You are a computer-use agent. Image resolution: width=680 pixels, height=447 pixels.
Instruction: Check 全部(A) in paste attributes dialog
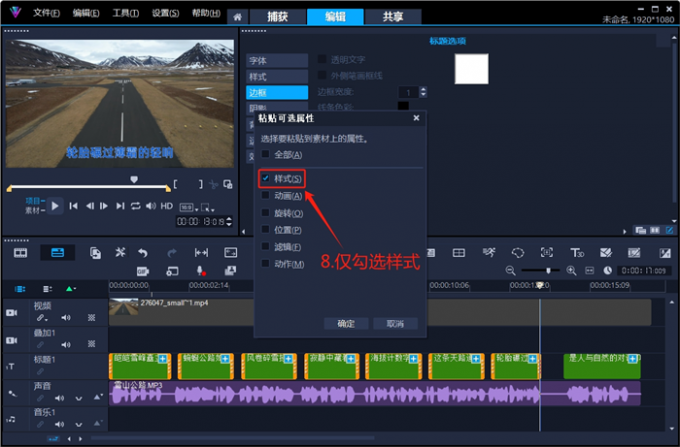coord(265,154)
